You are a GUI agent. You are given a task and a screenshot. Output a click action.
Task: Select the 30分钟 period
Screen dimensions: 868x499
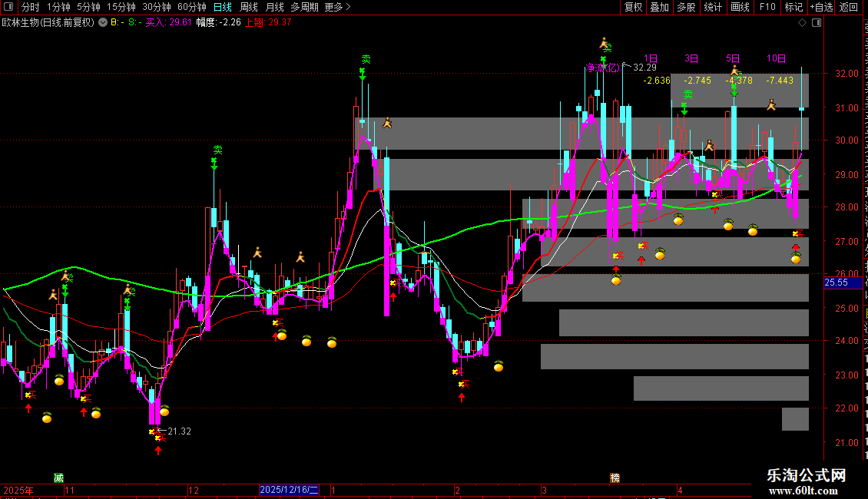(x=157, y=7)
